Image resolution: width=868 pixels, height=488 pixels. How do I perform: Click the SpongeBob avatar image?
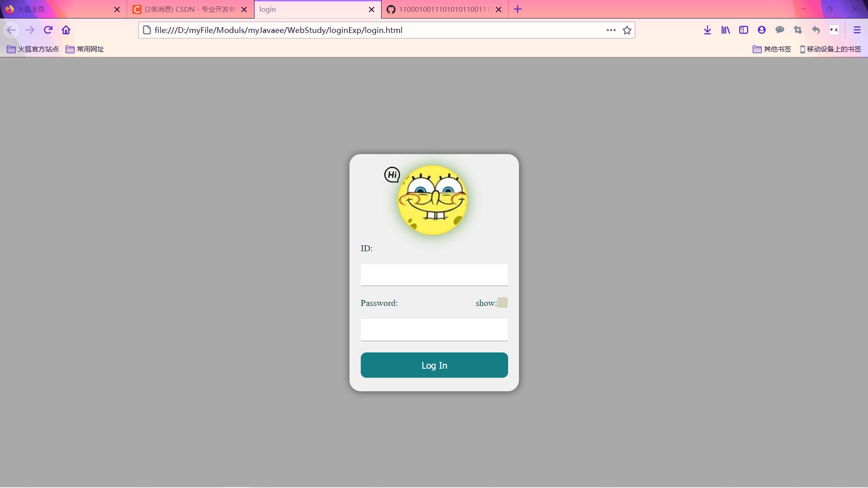pyautogui.click(x=433, y=200)
